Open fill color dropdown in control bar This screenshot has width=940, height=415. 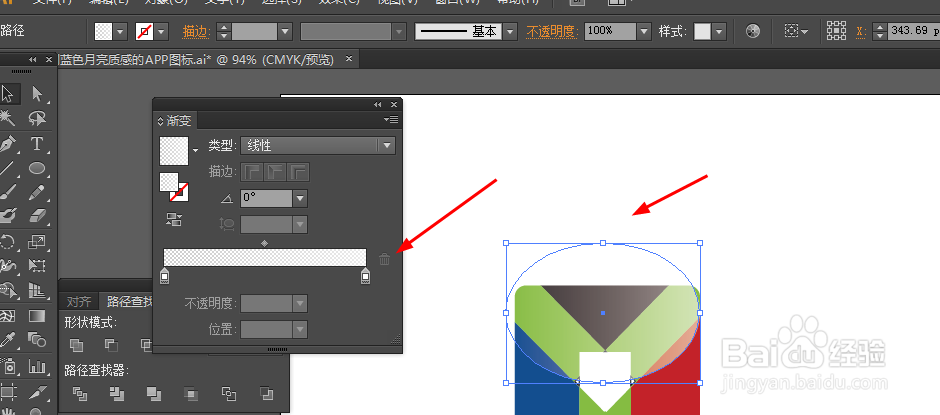[121, 31]
